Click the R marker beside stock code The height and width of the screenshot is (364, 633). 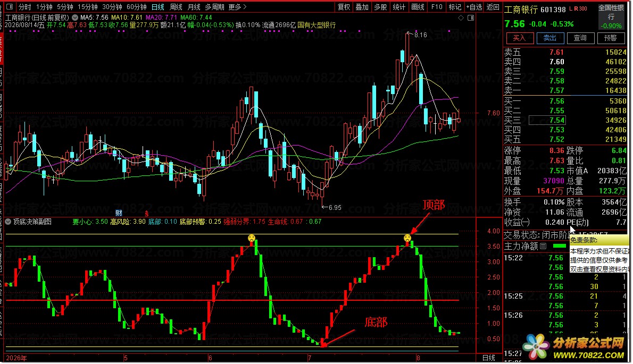[576, 9]
